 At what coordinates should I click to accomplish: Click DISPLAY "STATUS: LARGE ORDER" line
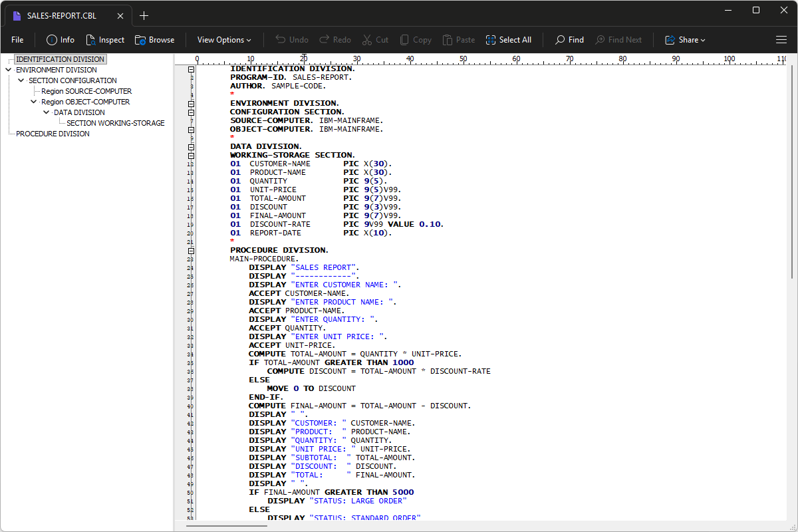click(x=336, y=501)
